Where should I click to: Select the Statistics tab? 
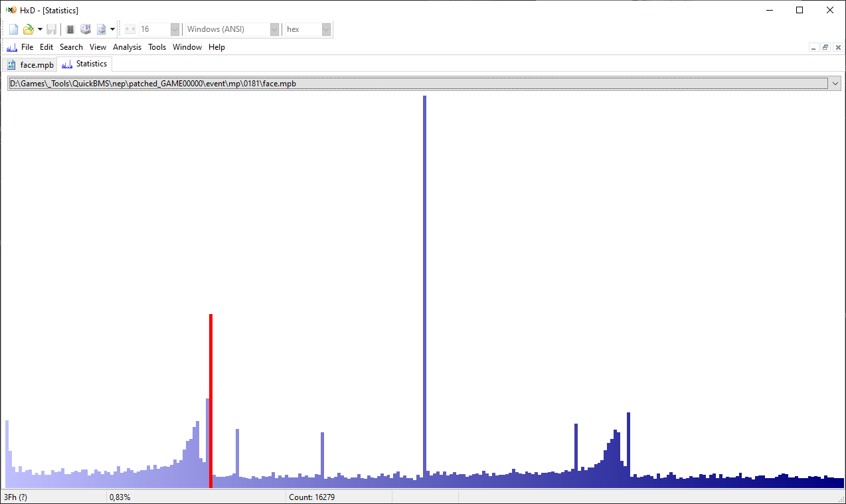pos(85,64)
